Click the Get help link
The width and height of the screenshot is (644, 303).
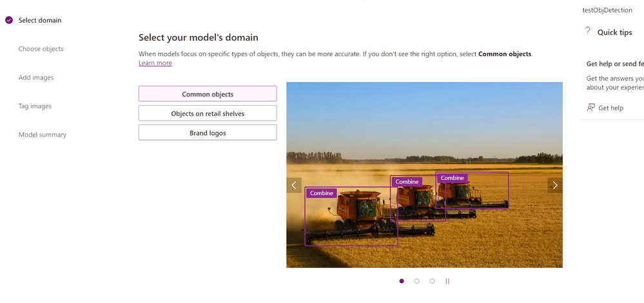(610, 108)
